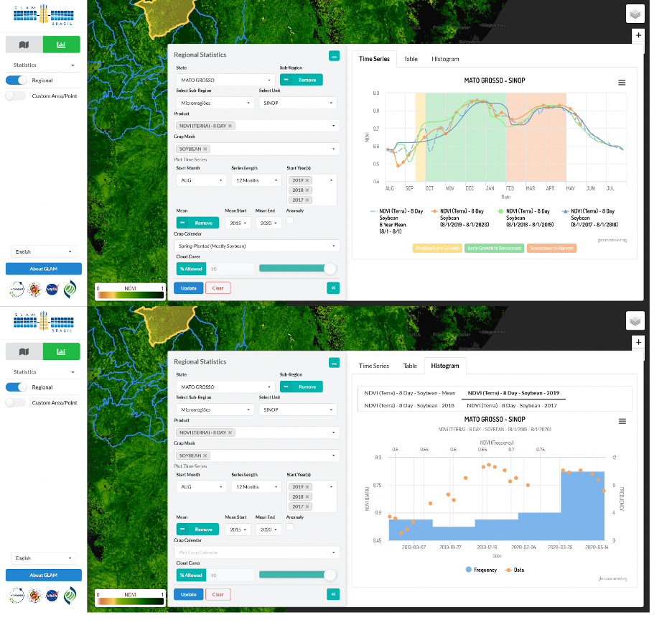The height and width of the screenshot is (638, 672).
Task: Click the Senescence to Harvest legend label
Action: tap(551, 249)
